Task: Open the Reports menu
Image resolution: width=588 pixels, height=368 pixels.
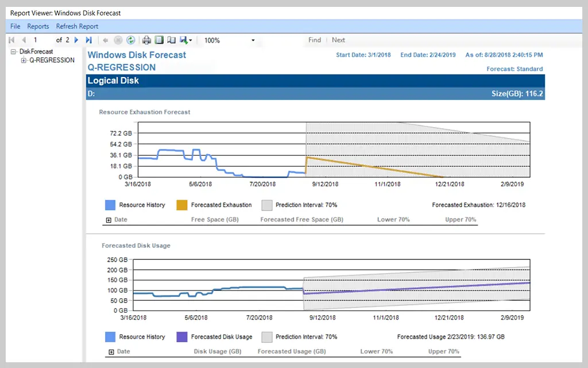Action: pyautogui.click(x=38, y=26)
